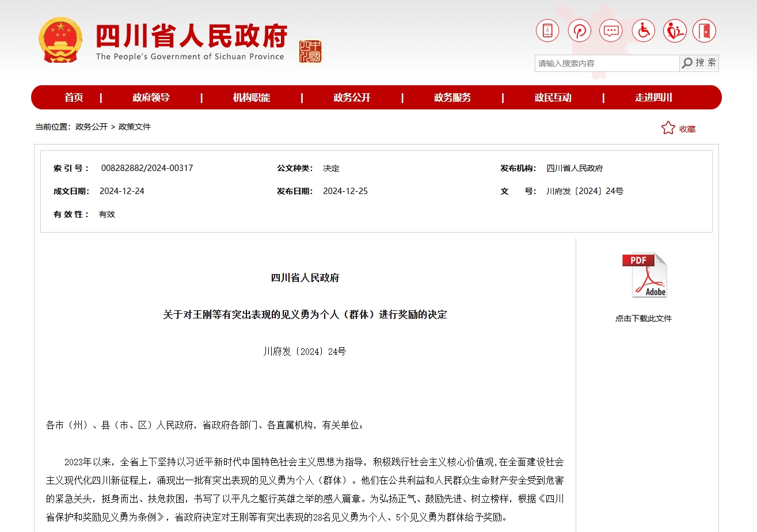Focus the 请输入搜索内容 search field
Image resolution: width=757 pixels, height=532 pixels.
607,63
